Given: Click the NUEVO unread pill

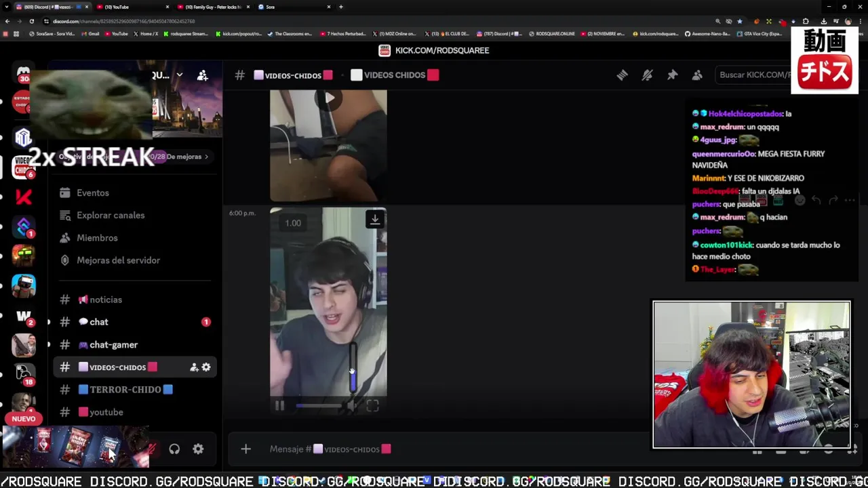Looking at the screenshot, I should [x=24, y=419].
